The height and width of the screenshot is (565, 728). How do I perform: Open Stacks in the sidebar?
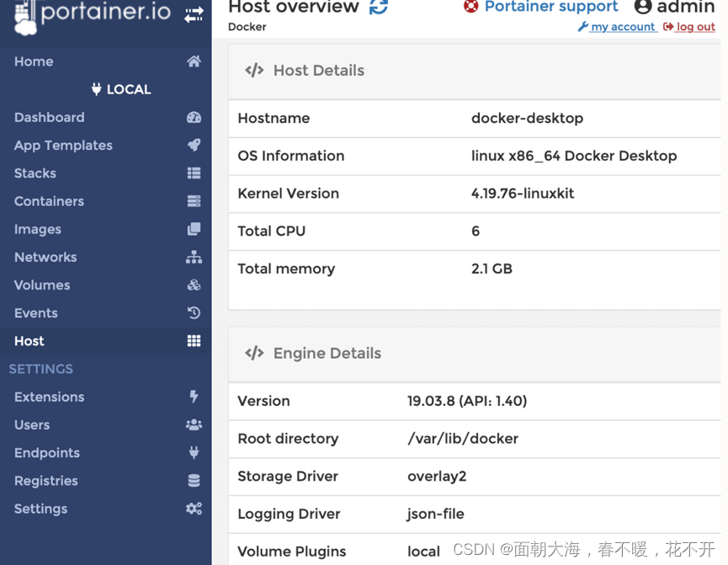[35, 173]
